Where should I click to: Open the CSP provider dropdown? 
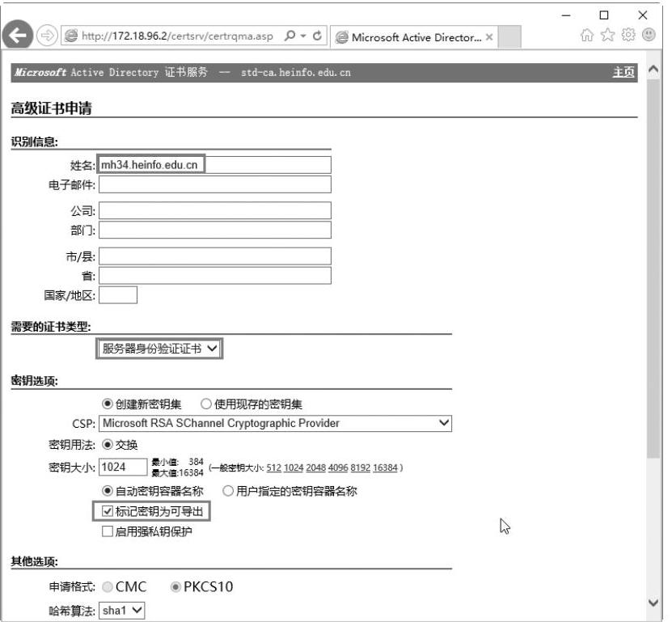[x=275, y=424]
